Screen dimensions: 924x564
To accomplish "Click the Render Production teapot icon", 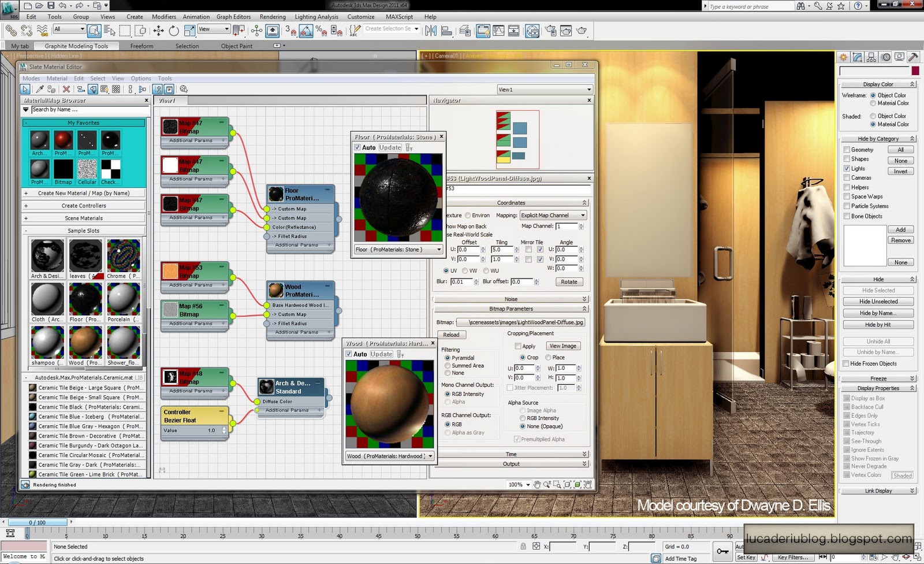I will point(582,31).
